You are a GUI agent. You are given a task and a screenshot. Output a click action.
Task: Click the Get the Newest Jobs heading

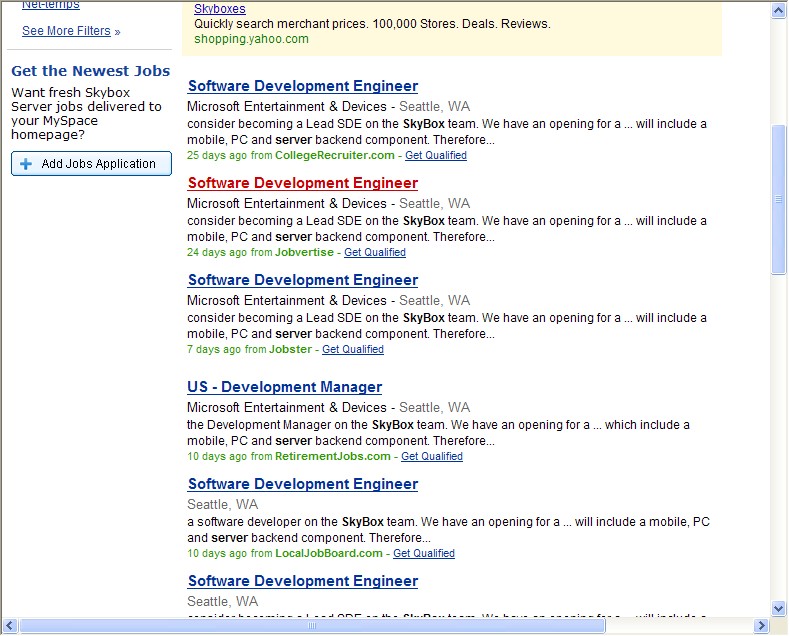(x=91, y=71)
